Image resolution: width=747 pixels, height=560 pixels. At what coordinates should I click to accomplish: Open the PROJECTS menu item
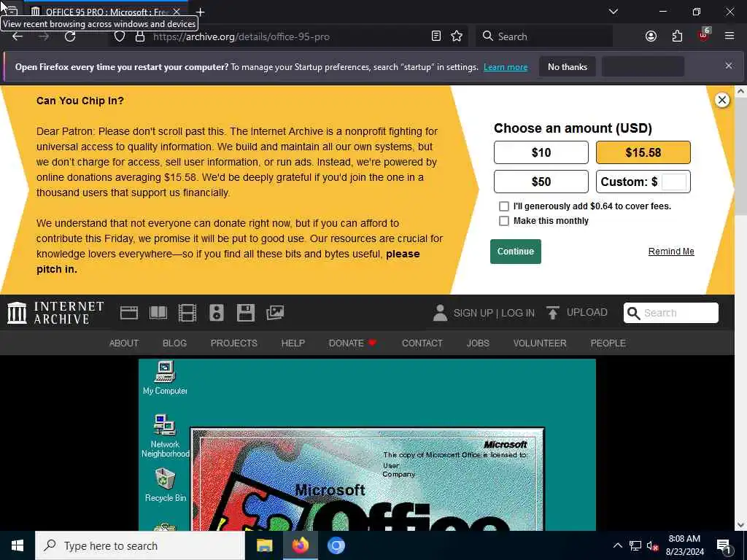click(234, 343)
